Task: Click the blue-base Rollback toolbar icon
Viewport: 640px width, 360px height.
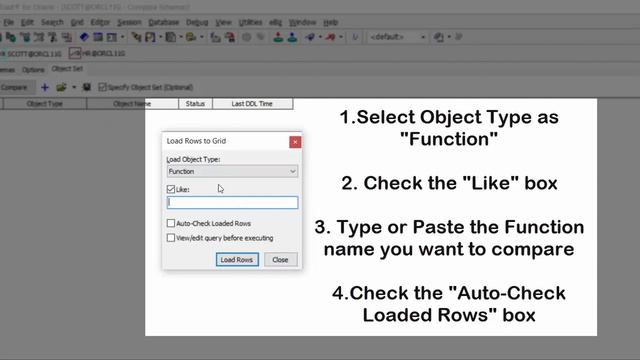Action: coord(292,37)
